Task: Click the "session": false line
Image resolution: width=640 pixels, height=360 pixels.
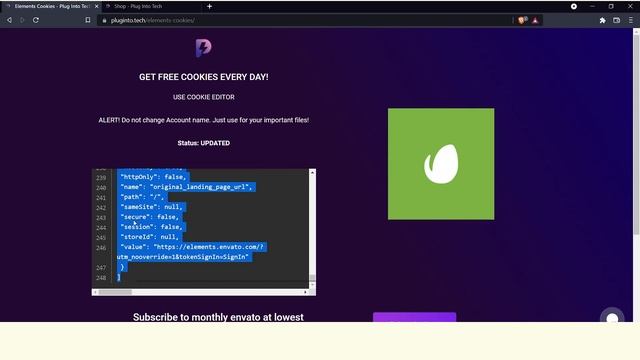Action: click(x=151, y=227)
